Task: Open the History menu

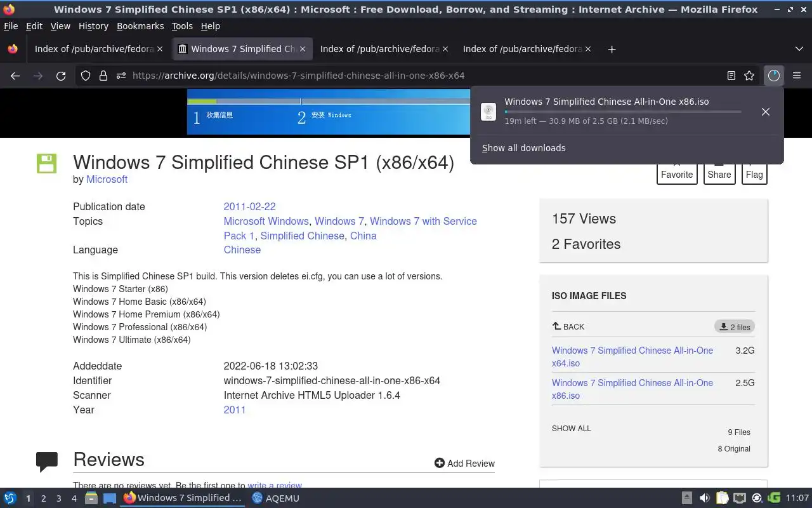Action: point(93,26)
